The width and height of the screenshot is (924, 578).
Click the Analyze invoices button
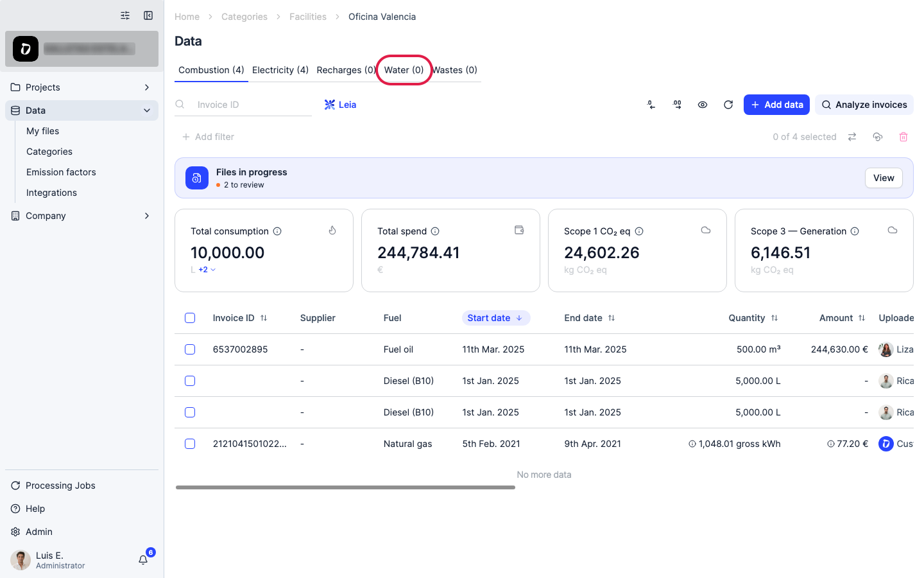(x=864, y=105)
